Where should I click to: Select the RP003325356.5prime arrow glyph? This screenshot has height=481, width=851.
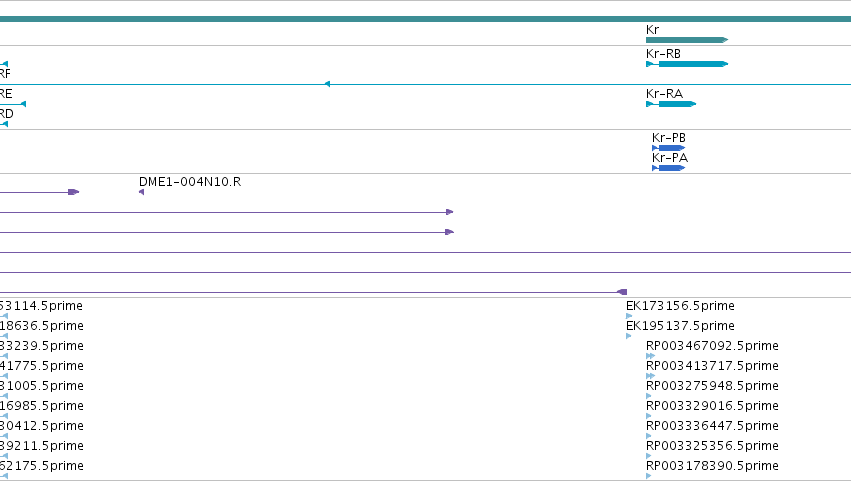649,456
